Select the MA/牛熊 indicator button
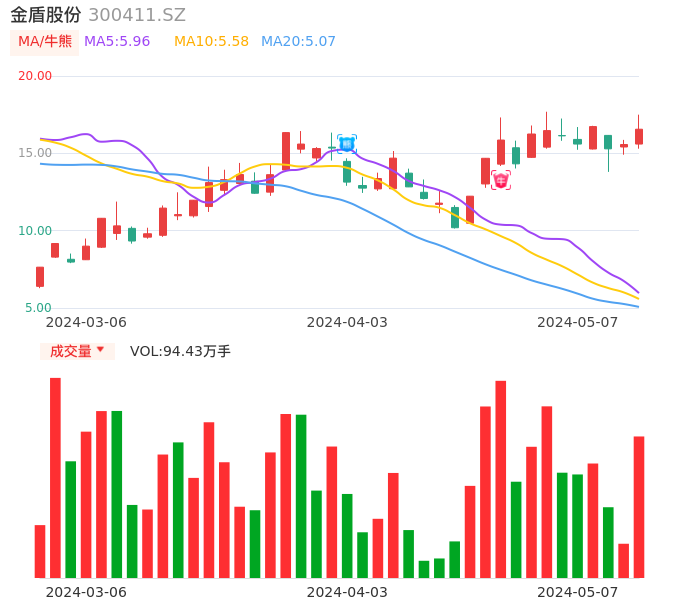 click(45, 42)
